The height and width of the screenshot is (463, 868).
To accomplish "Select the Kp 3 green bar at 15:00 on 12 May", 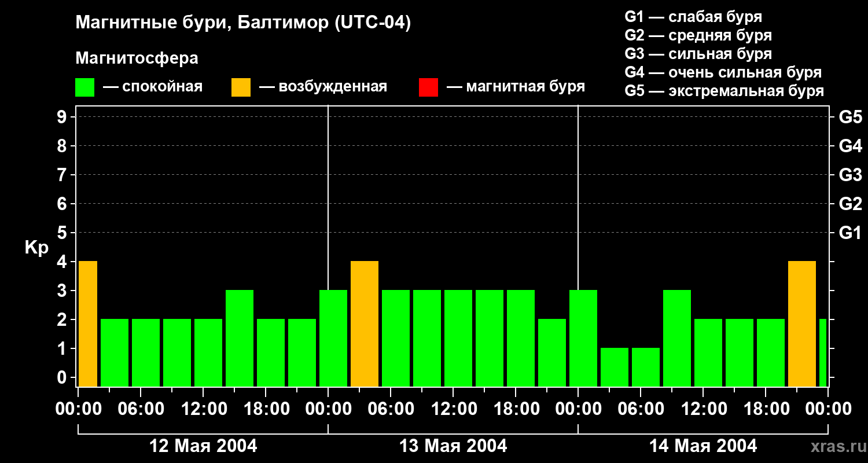I will click(240, 338).
